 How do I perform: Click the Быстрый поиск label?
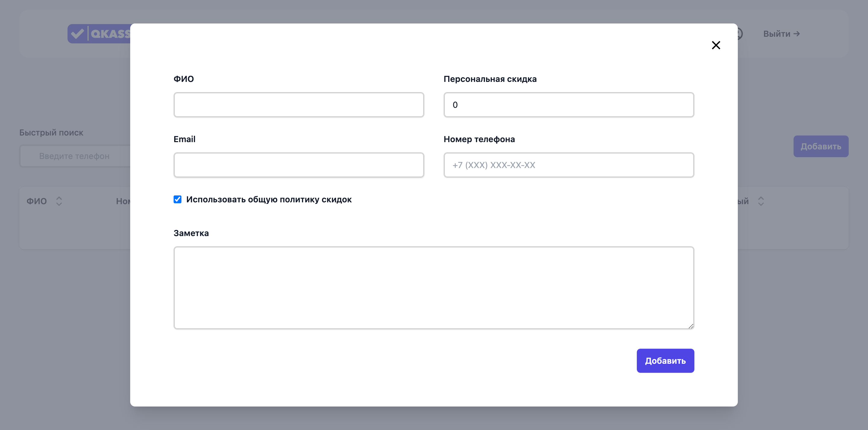[x=51, y=133]
